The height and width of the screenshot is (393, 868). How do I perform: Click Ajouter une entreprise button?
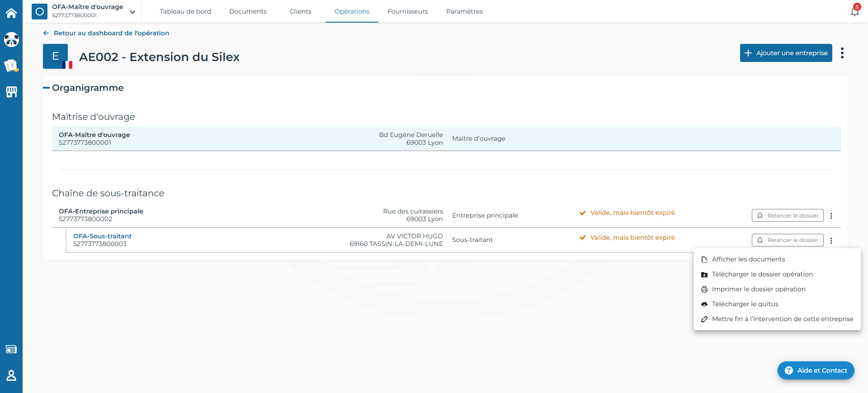click(786, 53)
